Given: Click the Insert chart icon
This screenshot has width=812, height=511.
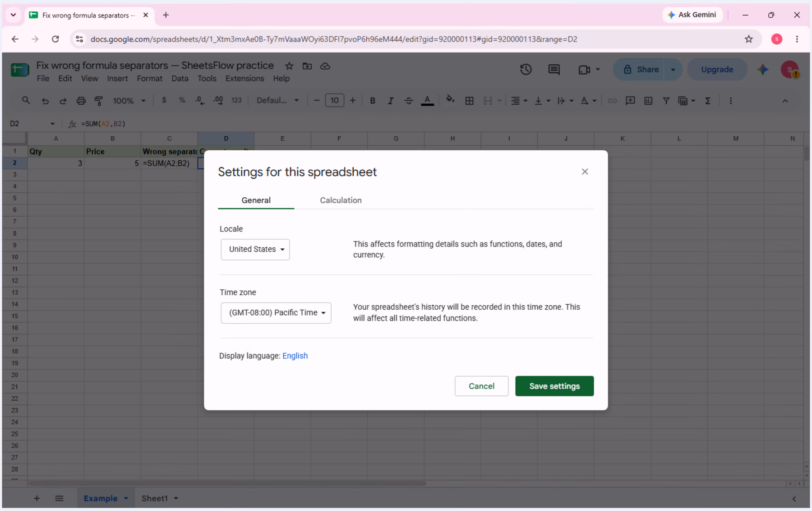Looking at the screenshot, I should (x=648, y=101).
